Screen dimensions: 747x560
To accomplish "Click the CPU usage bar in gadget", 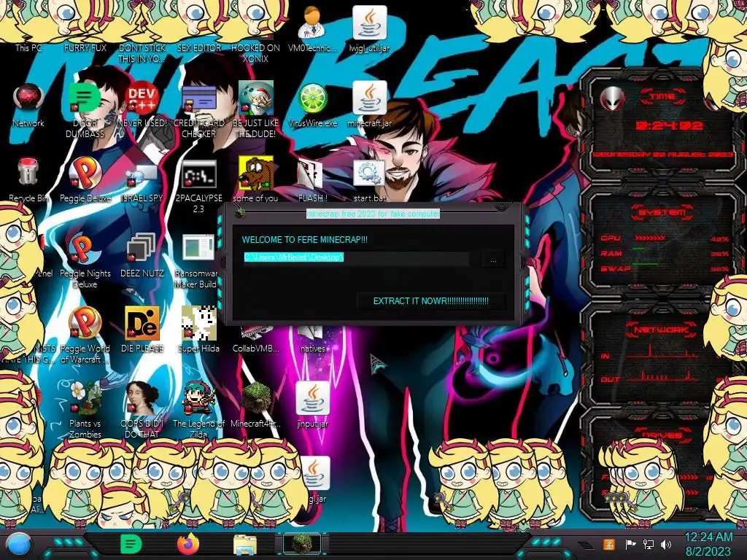I will click(650, 238).
